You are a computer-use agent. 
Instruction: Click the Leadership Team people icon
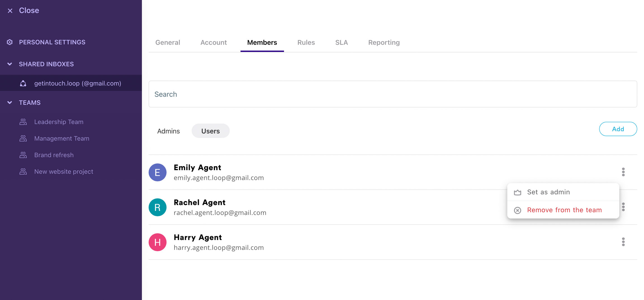[23, 122]
